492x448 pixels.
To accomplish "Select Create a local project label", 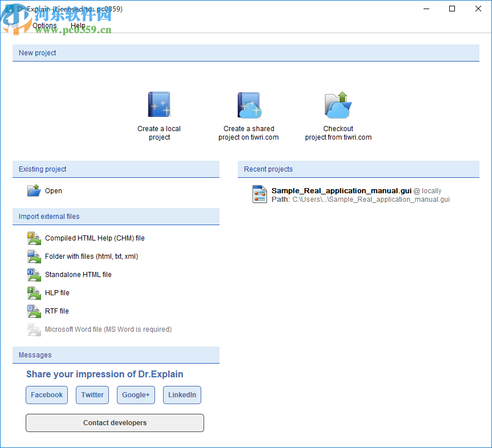I will [159, 133].
